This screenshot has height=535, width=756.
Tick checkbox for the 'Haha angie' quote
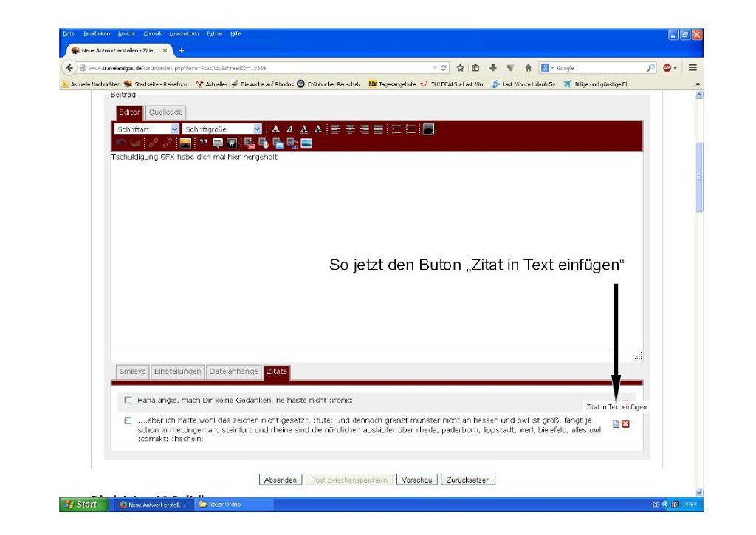(x=128, y=401)
